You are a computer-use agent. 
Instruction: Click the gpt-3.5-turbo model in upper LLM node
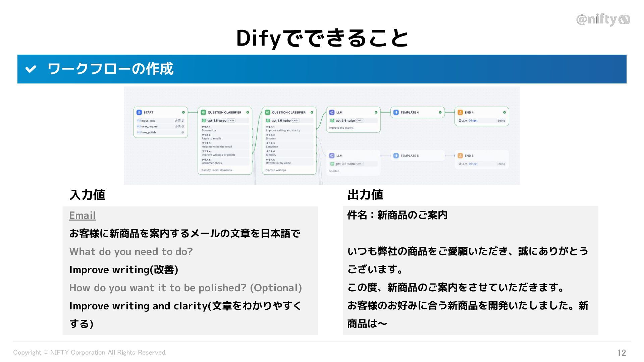(x=345, y=121)
